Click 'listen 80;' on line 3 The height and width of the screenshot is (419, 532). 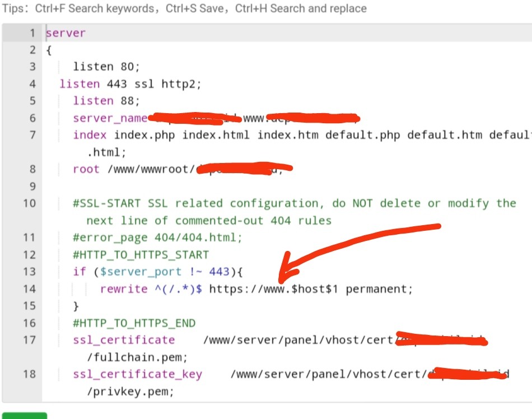106,67
